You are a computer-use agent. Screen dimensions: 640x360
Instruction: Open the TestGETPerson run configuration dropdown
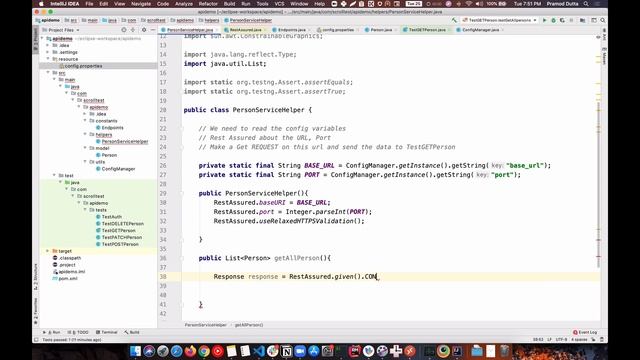[500, 20]
